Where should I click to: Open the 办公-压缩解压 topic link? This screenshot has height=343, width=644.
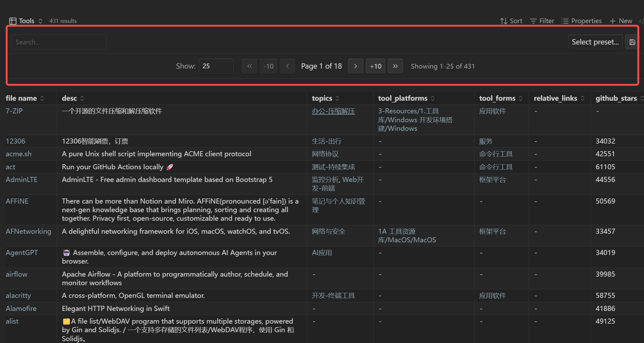coord(333,111)
